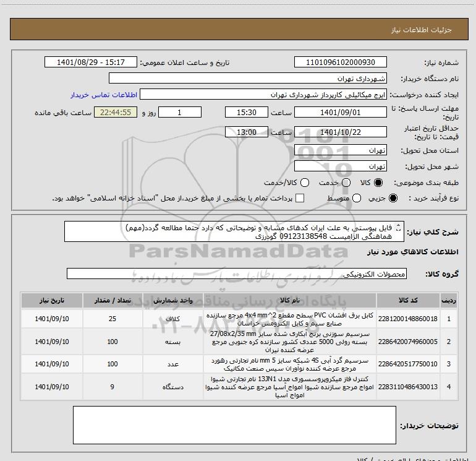Click product code 2281200148860018

pos(408,319)
